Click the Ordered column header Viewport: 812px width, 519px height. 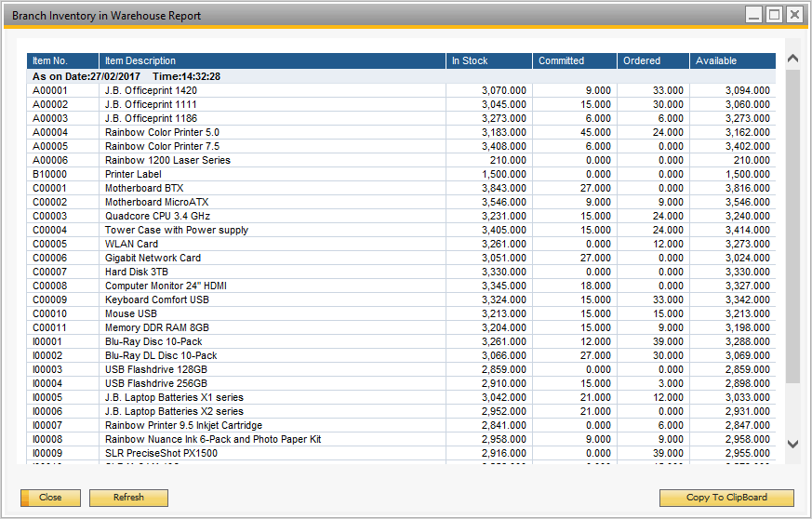click(x=653, y=60)
